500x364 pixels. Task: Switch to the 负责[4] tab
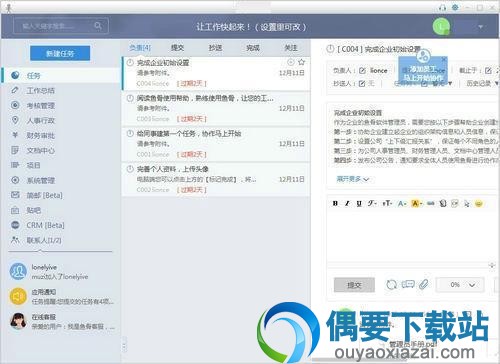point(140,48)
